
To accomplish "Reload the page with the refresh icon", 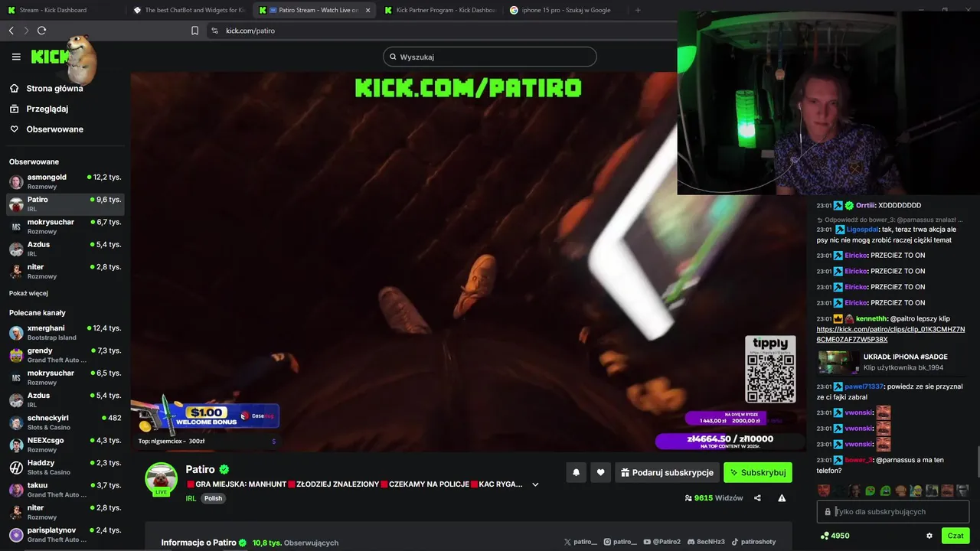I will 42,31.
